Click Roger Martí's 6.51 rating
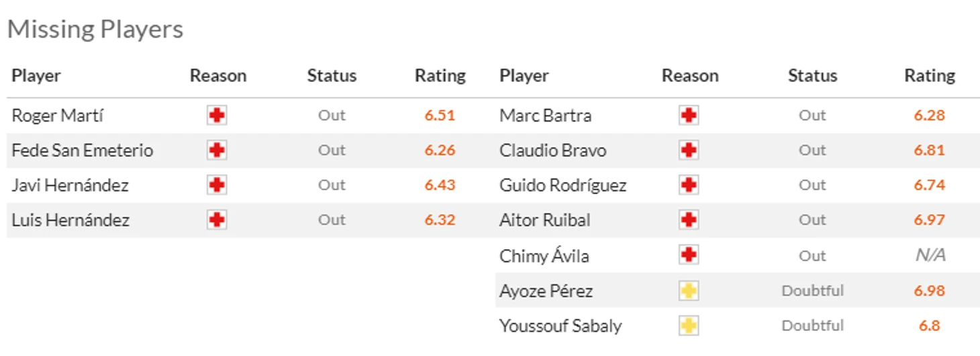This screenshot has width=980, height=356. 440,116
